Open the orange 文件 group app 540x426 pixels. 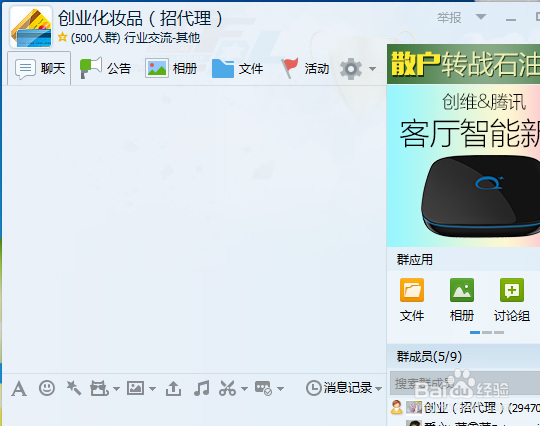[412, 300]
